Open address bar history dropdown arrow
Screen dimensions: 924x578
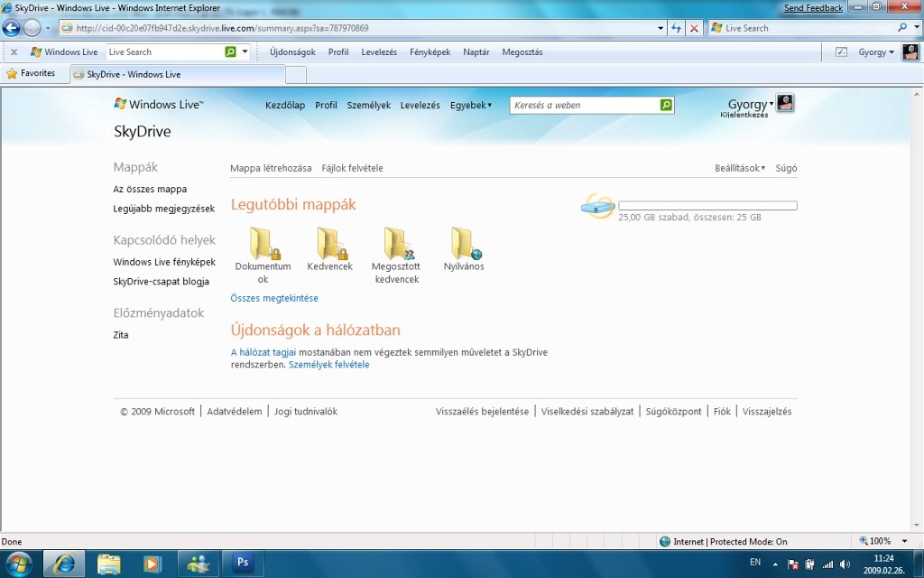(661, 28)
